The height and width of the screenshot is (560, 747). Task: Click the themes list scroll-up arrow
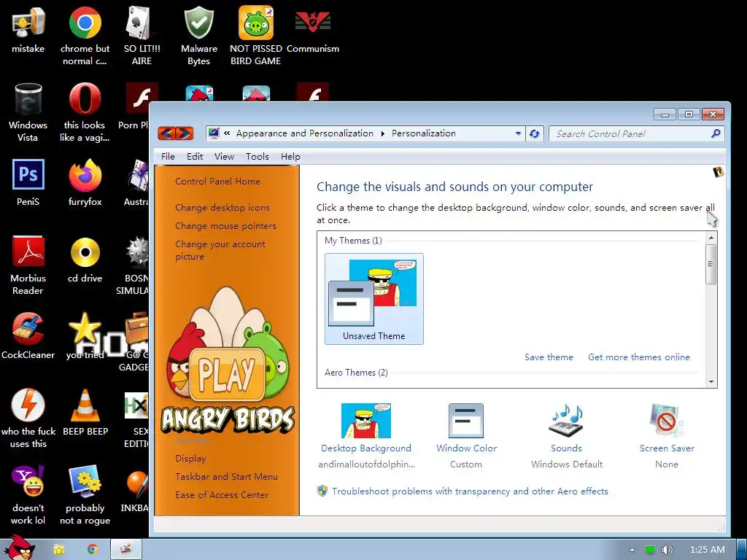711,237
